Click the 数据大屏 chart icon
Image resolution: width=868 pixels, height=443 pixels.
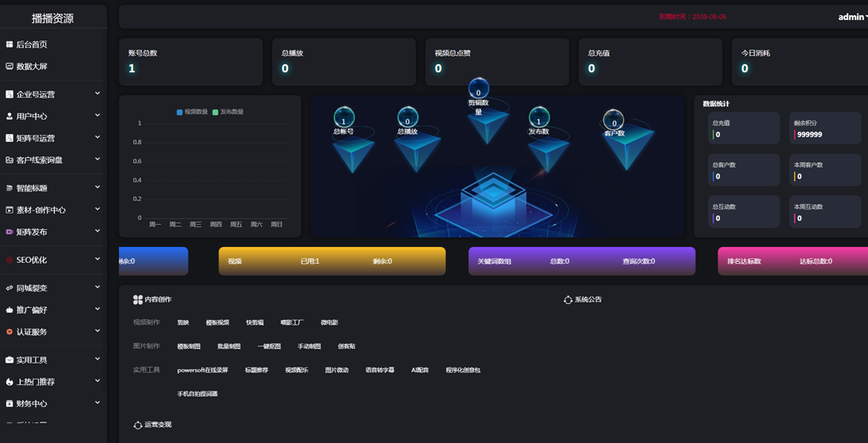click(x=10, y=67)
